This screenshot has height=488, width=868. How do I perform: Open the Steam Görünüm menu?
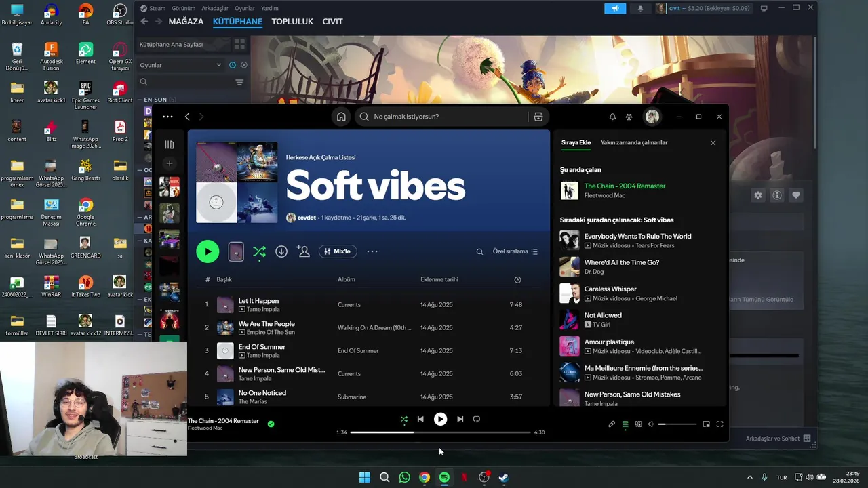point(183,8)
